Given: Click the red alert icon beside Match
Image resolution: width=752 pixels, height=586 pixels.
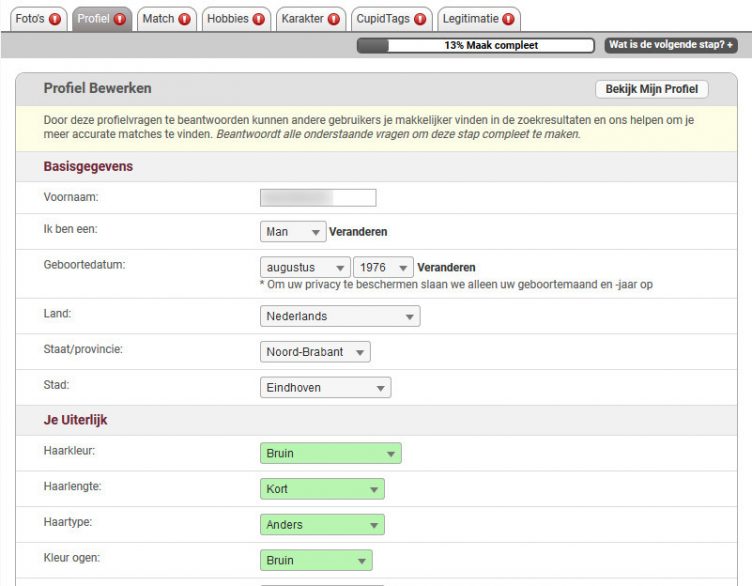Looking at the screenshot, I should tap(185, 19).
